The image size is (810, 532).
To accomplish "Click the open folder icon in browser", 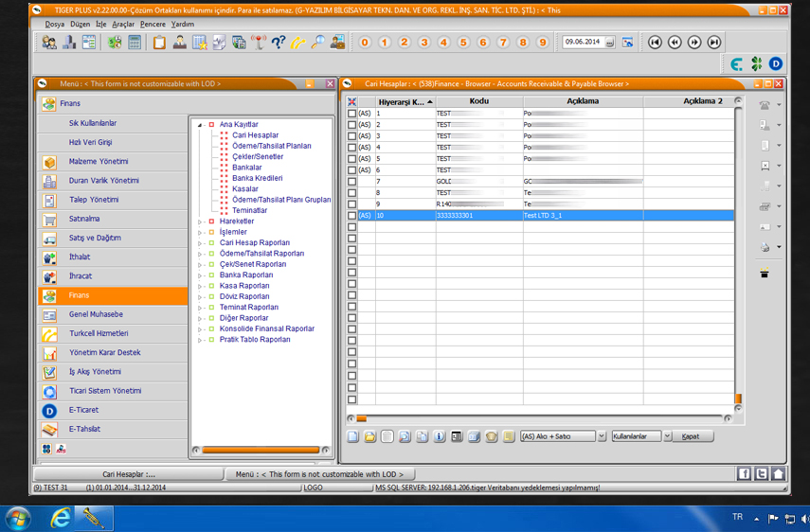I will (369, 436).
